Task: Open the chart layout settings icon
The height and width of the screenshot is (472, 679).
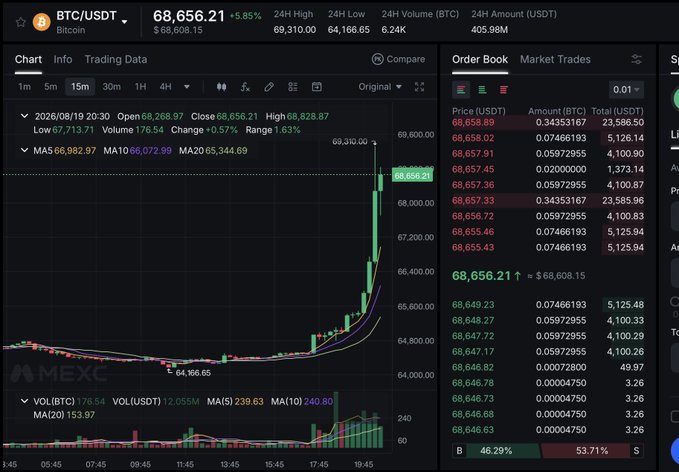Action: 293,87
